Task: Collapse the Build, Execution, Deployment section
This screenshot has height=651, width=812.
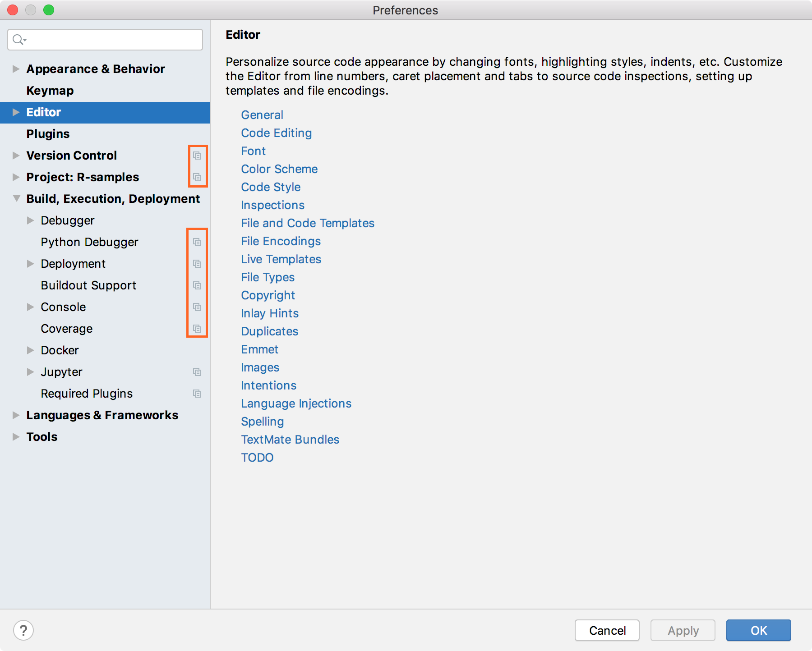Action: point(16,198)
